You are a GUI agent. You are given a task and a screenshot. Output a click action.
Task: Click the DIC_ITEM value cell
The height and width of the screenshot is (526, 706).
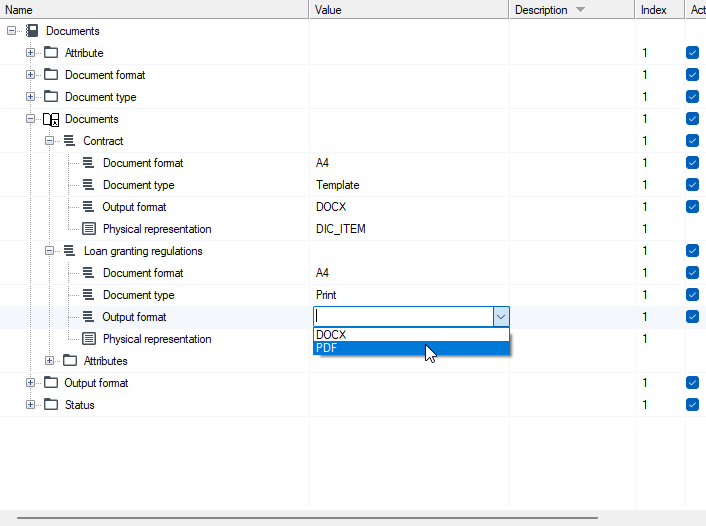[340, 229]
